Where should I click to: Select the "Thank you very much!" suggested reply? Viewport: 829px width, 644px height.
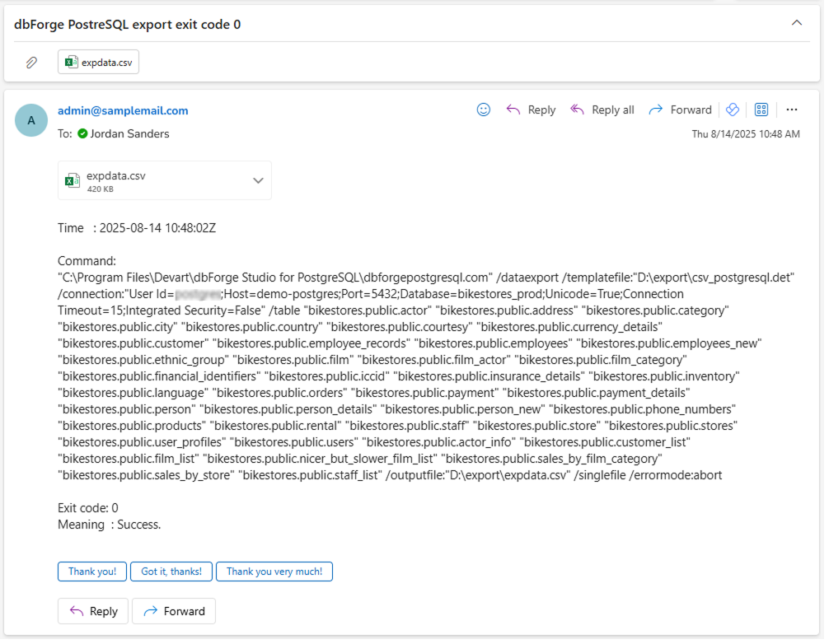pyautogui.click(x=274, y=572)
